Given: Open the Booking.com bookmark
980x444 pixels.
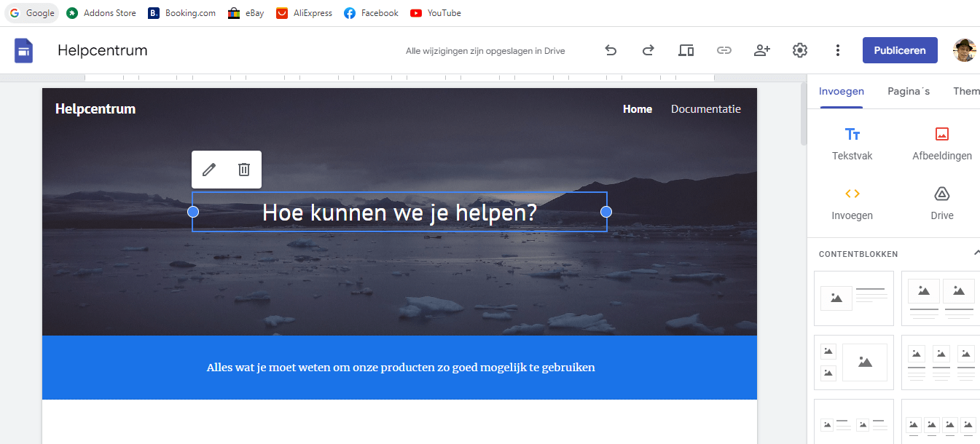Looking at the screenshot, I should pos(182,13).
